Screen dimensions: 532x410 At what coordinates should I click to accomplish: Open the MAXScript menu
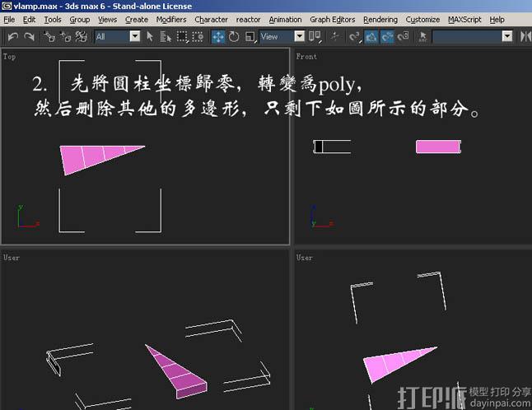coord(465,19)
